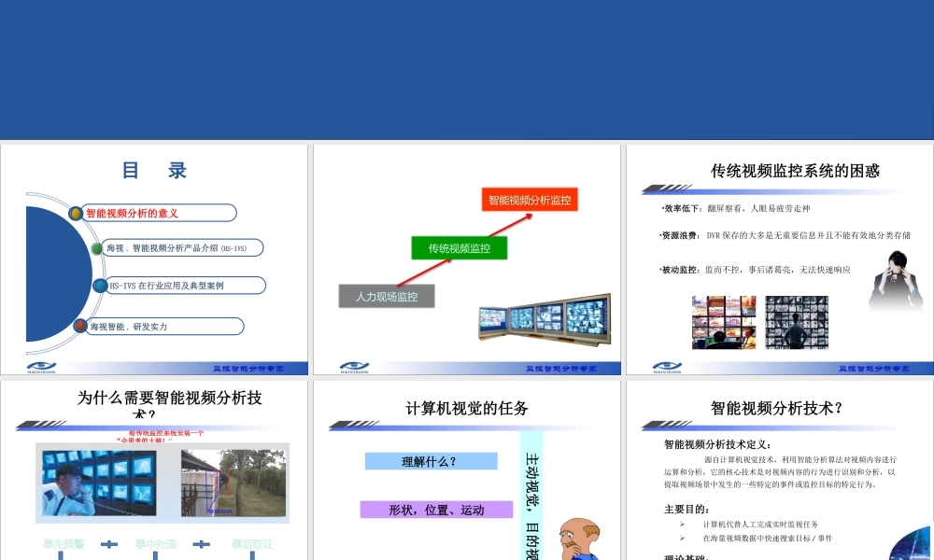
Task: Select the 为什么需要智能视频分析技术 heading
Action: (x=169, y=405)
